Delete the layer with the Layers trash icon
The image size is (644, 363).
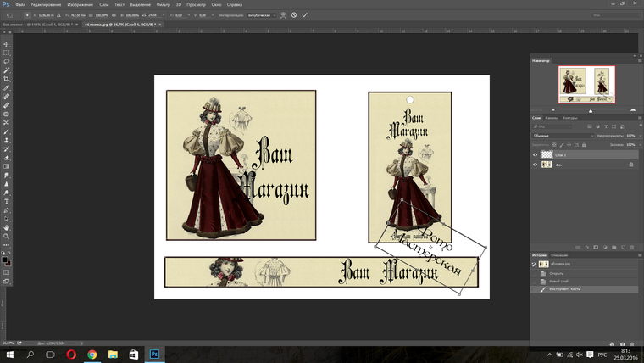[x=632, y=247]
